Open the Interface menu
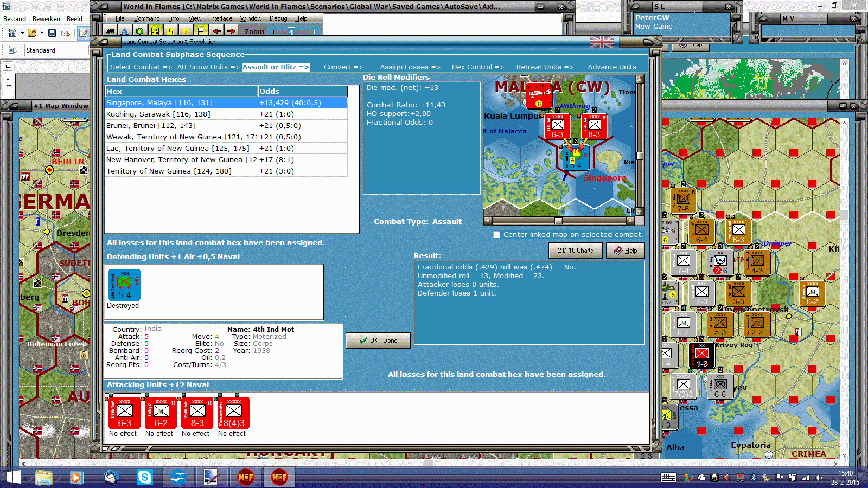Image resolution: width=868 pixels, height=488 pixels. point(221,18)
